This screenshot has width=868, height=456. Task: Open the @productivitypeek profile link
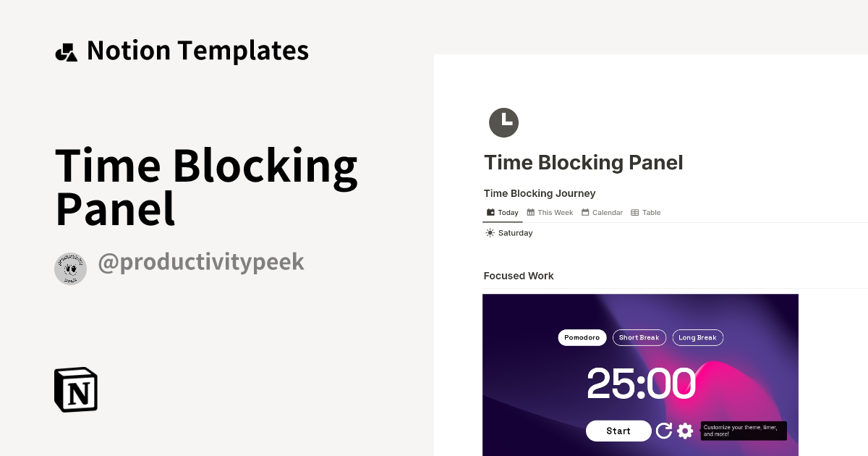pos(201,261)
